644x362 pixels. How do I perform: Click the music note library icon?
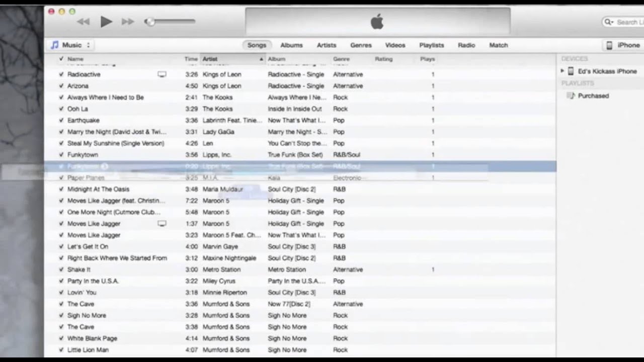pyautogui.click(x=54, y=45)
